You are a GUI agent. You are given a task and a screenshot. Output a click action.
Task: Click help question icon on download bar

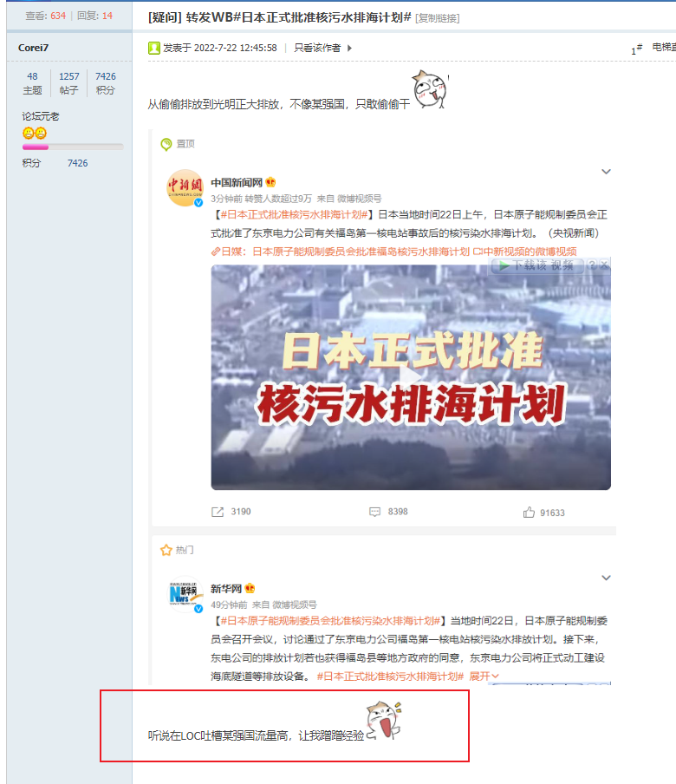[x=592, y=265]
